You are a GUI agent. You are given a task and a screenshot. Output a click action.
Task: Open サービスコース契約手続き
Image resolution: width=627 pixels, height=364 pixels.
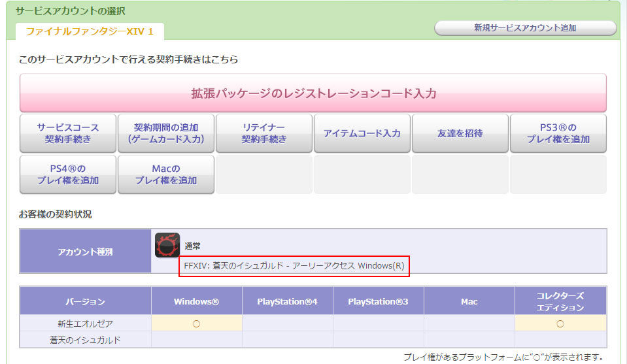pyautogui.click(x=68, y=133)
